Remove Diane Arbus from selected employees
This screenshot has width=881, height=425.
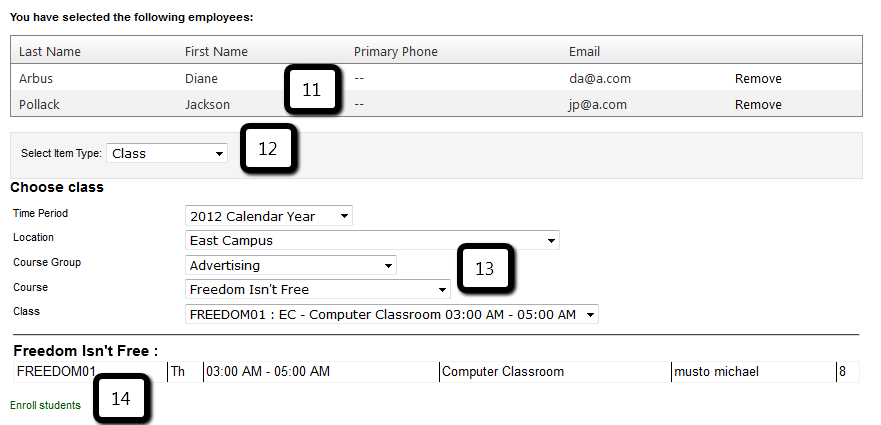pos(758,79)
